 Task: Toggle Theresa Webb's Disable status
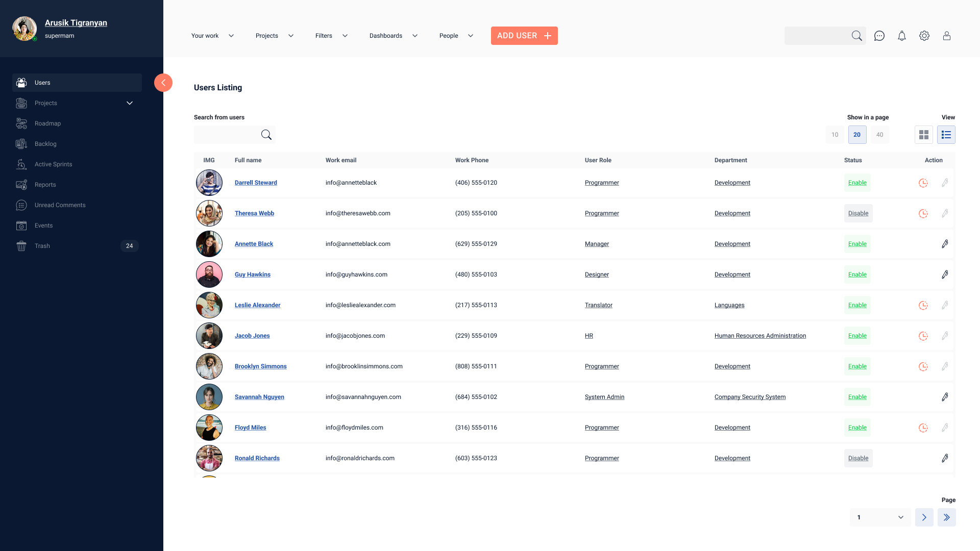point(858,213)
